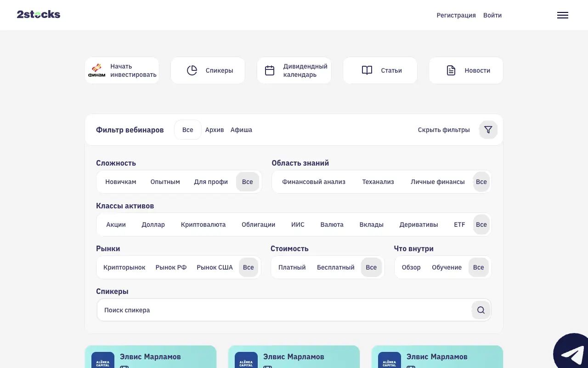Click Войти link
This screenshot has width=588, height=368.
tap(492, 15)
